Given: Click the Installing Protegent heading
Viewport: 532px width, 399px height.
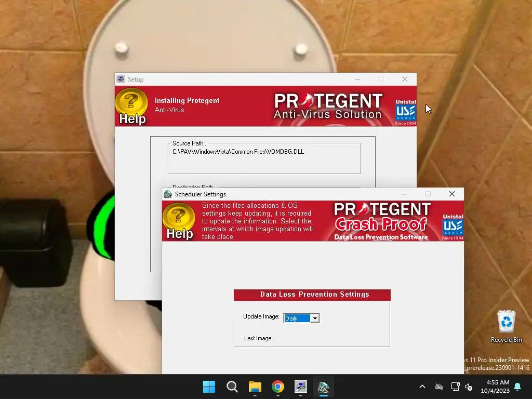Looking at the screenshot, I should tap(187, 100).
